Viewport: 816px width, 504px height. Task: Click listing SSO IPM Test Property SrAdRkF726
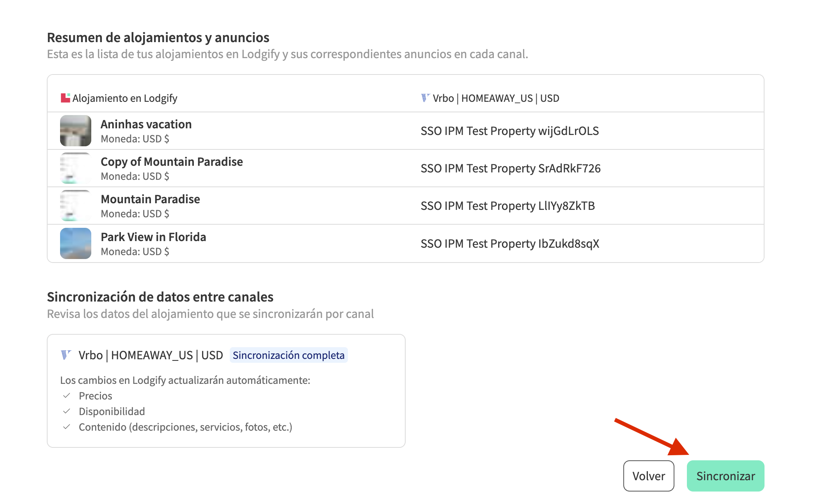pos(510,168)
